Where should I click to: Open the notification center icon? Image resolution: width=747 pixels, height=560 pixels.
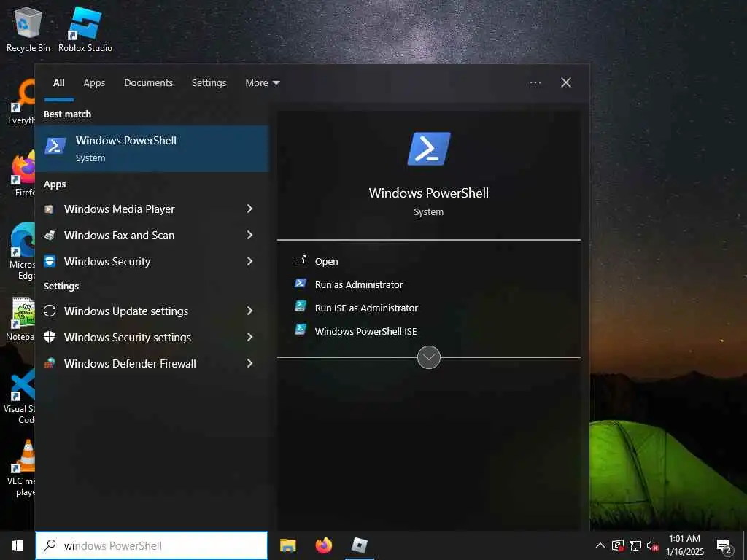[x=724, y=545]
